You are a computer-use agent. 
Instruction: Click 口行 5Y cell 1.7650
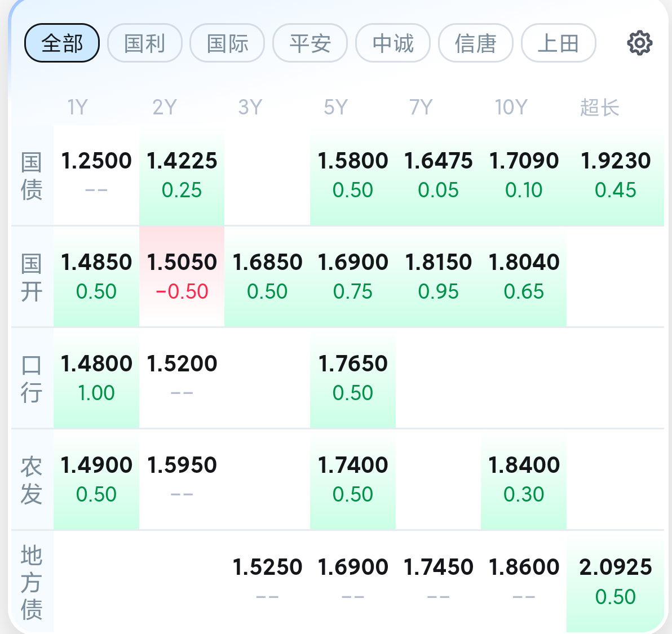[x=353, y=378]
